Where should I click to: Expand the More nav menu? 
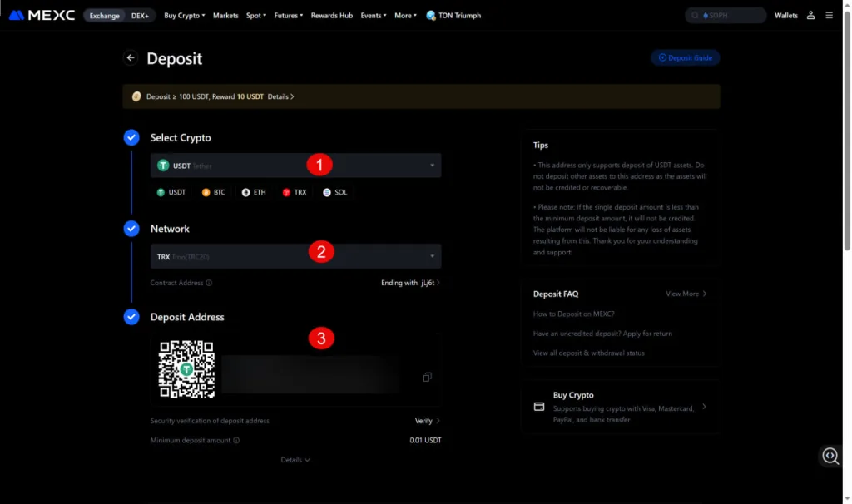(x=405, y=15)
